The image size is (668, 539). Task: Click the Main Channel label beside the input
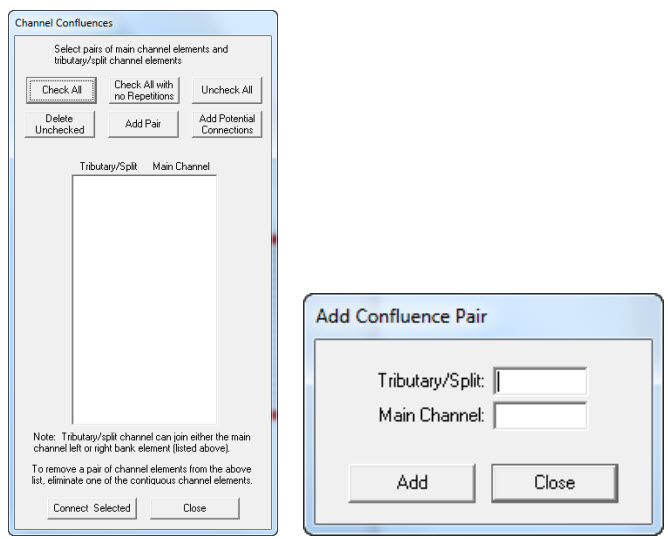(x=431, y=416)
